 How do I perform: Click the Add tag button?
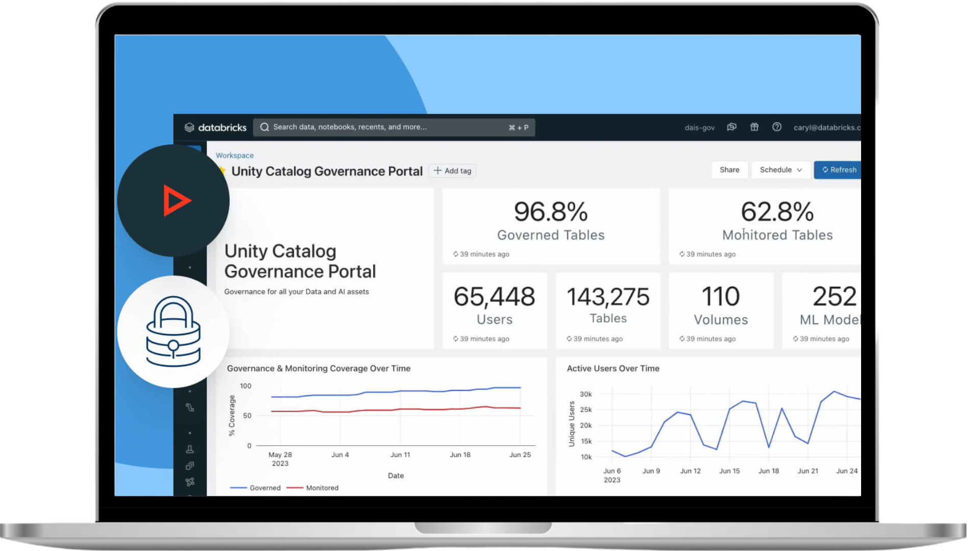point(452,171)
